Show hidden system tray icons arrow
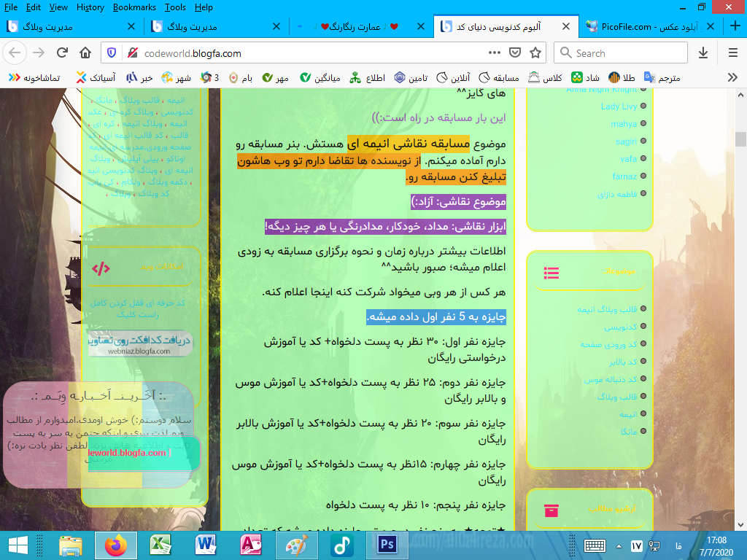The image size is (747, 560). 619,545
